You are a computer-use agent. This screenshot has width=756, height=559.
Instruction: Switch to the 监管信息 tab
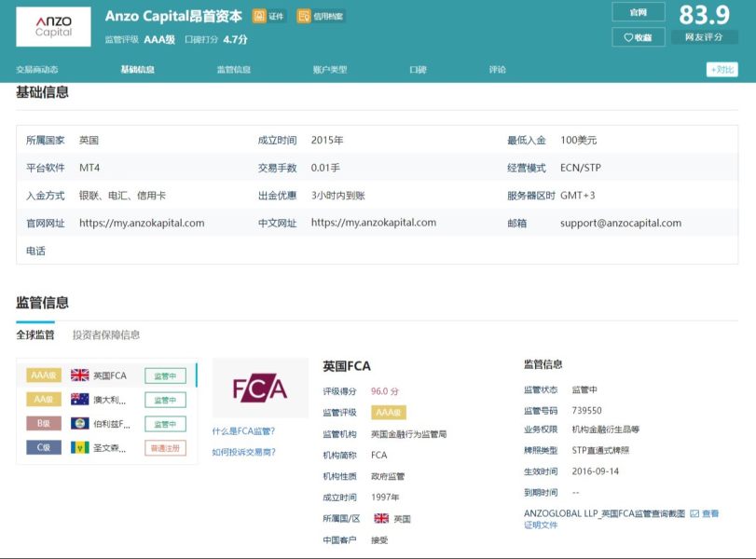point(234,69)
